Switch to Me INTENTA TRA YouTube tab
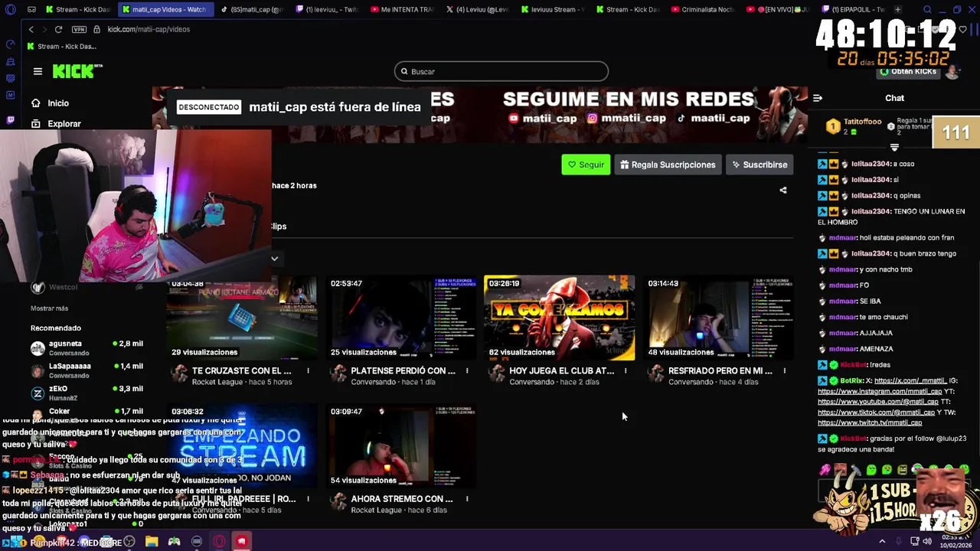The height and width of the screenshot is (551, 980). click(400, 9)
